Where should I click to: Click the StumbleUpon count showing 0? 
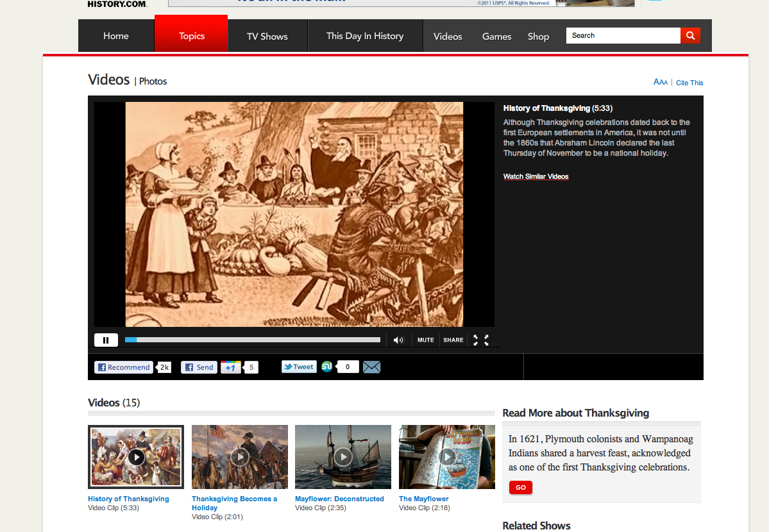[348, 367]
